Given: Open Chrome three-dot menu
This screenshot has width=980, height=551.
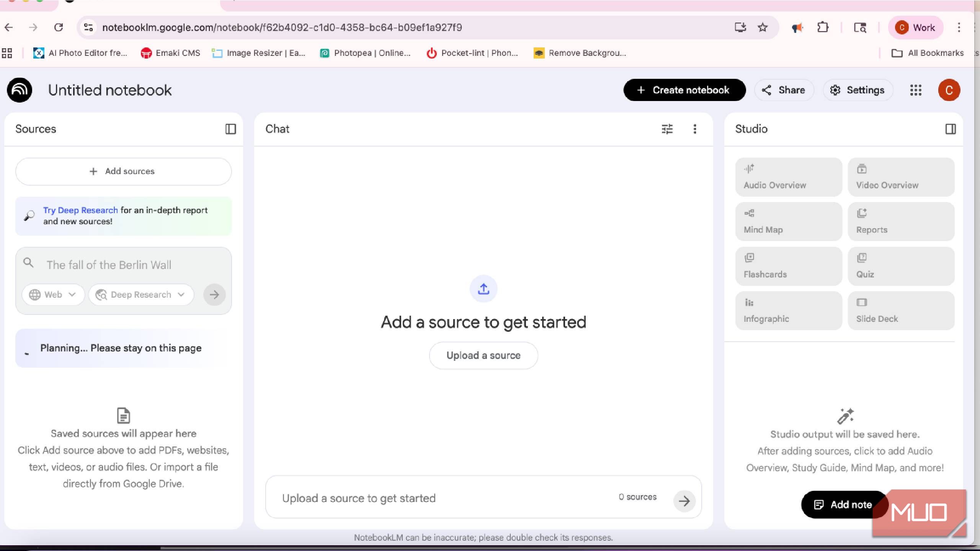Looking at the screenshot, I should click(x=959, y=27).
